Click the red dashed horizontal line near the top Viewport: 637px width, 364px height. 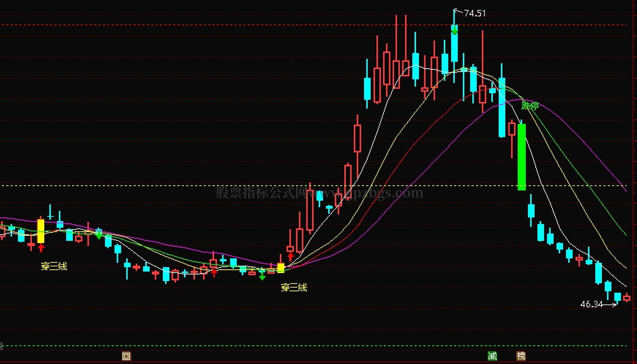click(x=220, y=25)
